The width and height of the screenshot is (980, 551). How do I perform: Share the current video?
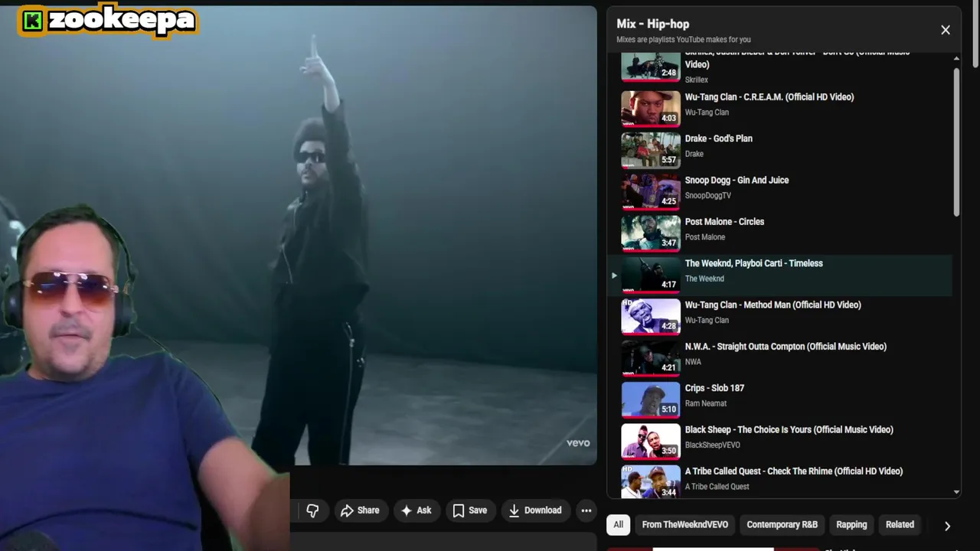(x=359, y=510)
